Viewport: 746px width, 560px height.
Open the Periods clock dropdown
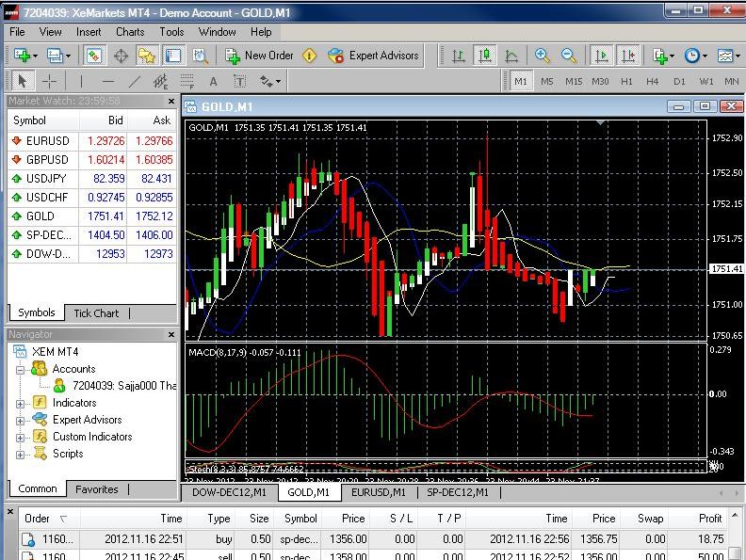695,56
